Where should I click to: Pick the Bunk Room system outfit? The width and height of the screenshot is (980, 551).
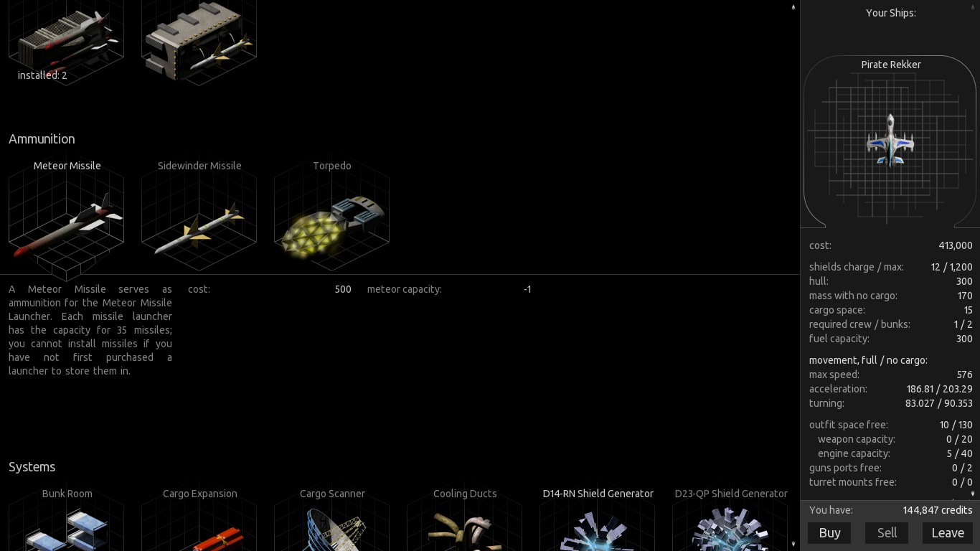[x=67, y=519]
